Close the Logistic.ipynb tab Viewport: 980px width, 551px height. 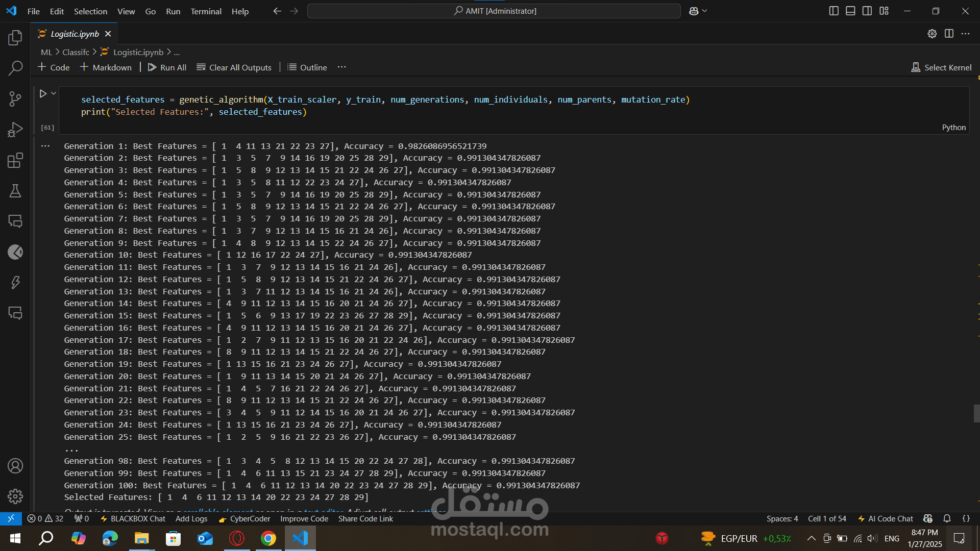click(108, 34)
